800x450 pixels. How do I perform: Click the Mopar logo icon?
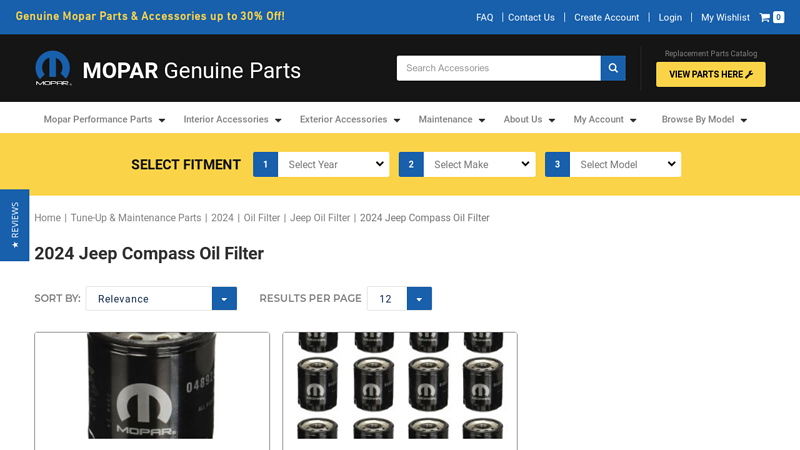point(53,68)
